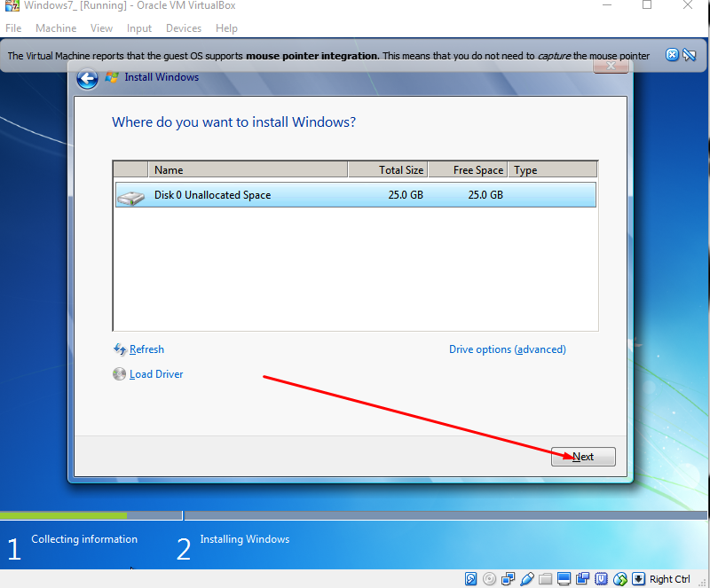Click the heading about where to install Windows

tap(233, 122)
